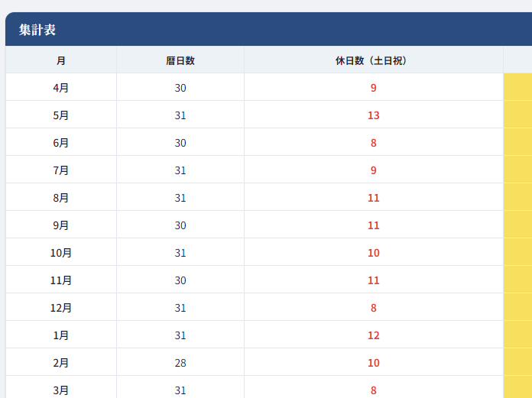532x398 pixels.
Task: Click red holiday count 8 for 3月
Action: (374, 390)
